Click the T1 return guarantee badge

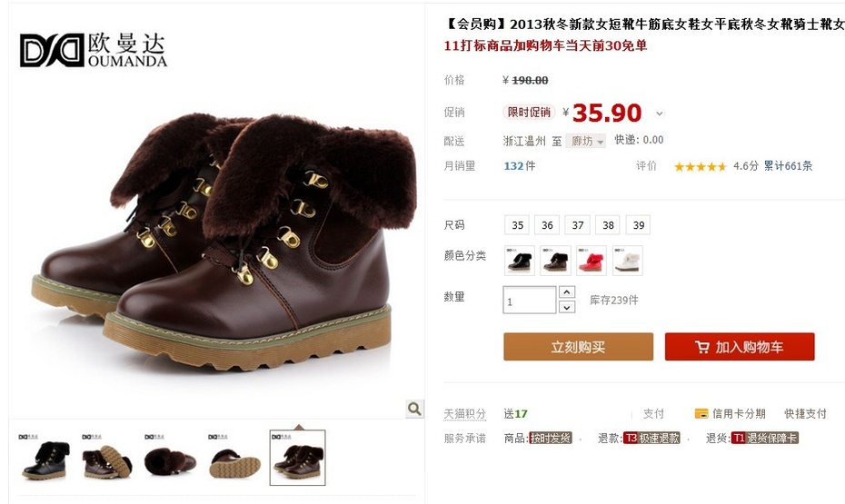tap(764, 439)
